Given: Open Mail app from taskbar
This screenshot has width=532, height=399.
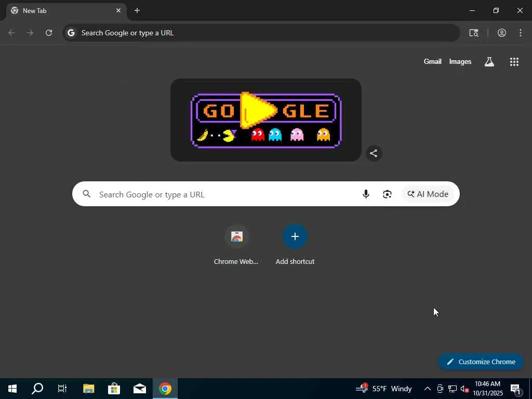Looking at the screenshot, I should (x=139, y=389).
